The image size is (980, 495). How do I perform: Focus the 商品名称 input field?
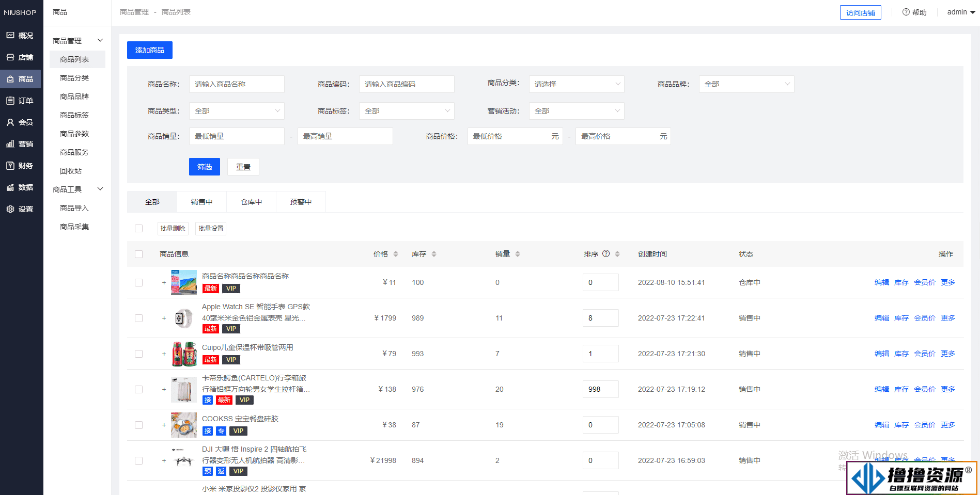coord(237,84)
